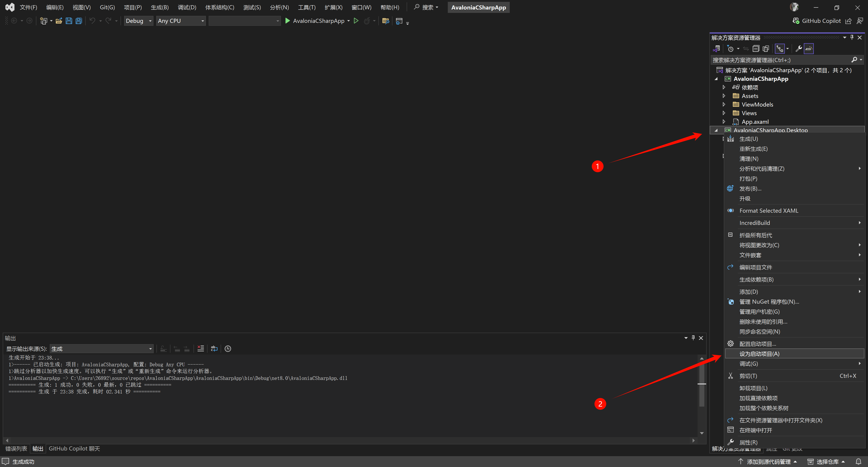Close the Output panel
The image size is (868, 467).
click(701, 338)
